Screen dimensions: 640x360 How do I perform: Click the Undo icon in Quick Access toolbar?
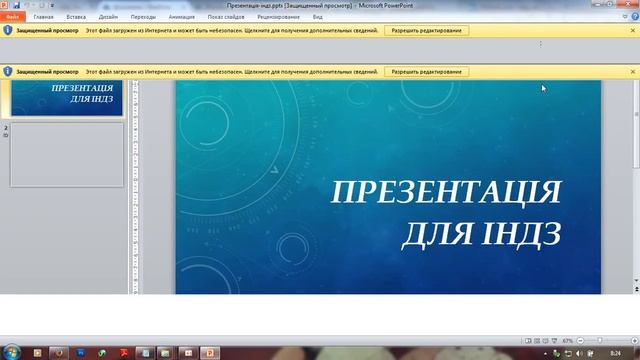pyautogui.click(x=27, y=5)
